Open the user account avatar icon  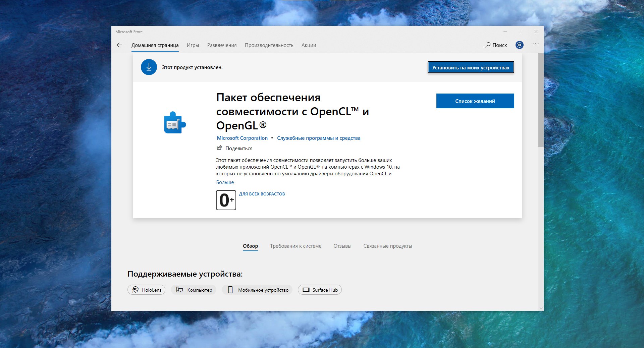click(519, 45)
